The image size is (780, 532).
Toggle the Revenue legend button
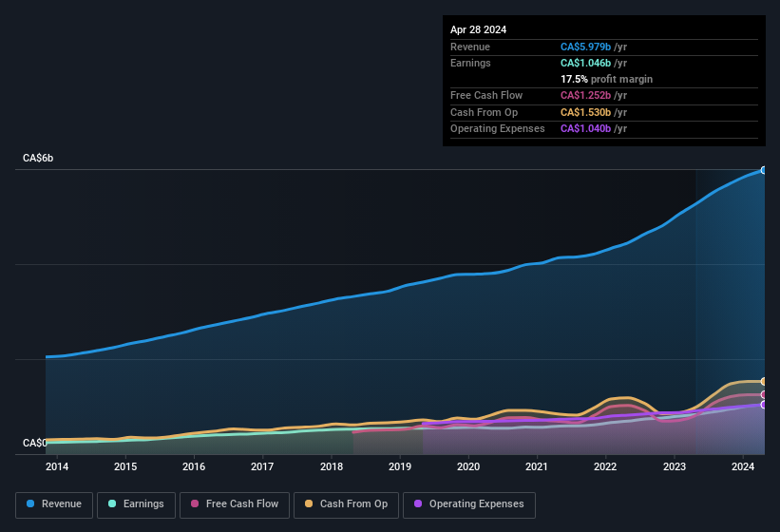click(54, 504)
